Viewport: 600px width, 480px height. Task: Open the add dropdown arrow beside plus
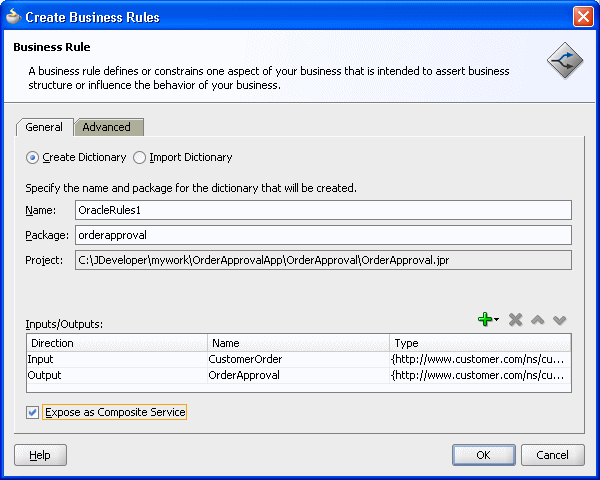[x=496, y=320]
